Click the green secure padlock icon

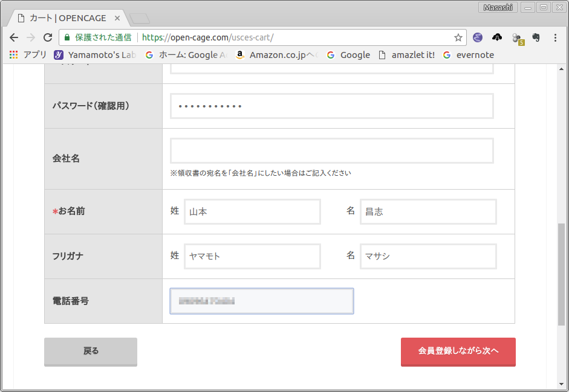click(67, 37)
